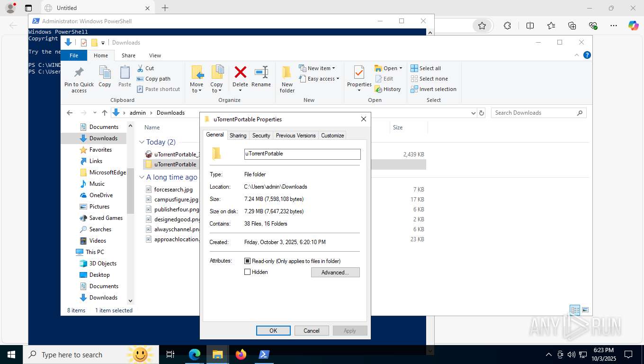Click the Windows search box on taskbar

[90, 355]
